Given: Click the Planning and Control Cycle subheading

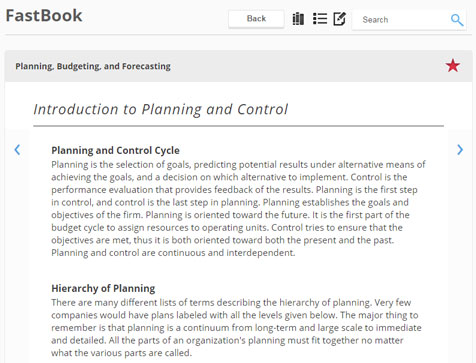Looking at the screenshot, I should [x=115, y=150].
